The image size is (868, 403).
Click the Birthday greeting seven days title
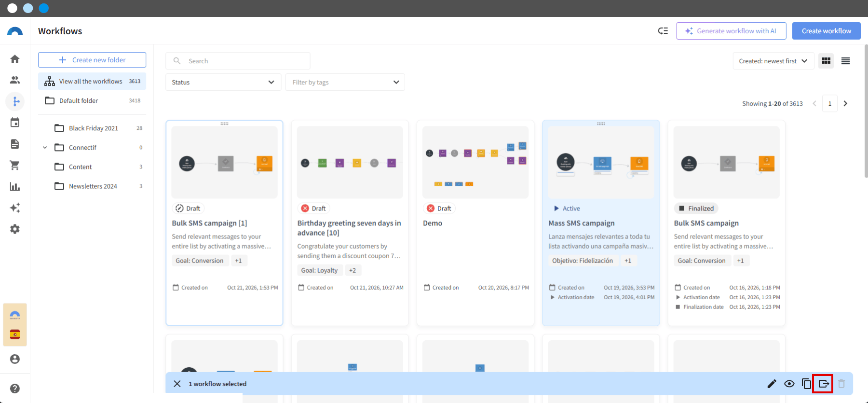(x=349, y=228)
